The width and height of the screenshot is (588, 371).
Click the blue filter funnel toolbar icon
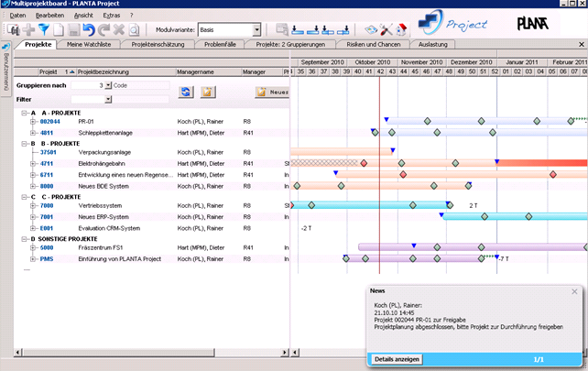(43, 30)
